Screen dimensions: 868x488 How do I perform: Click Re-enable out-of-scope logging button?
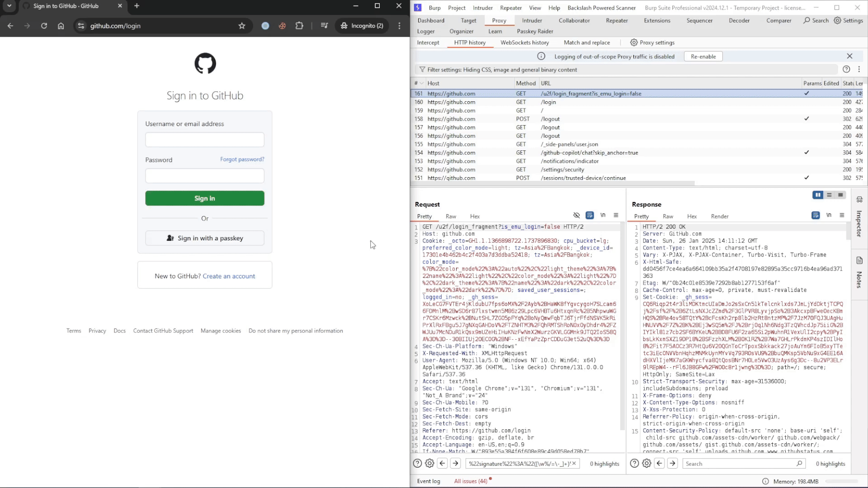pyautogui.click(x=703, y=56)
